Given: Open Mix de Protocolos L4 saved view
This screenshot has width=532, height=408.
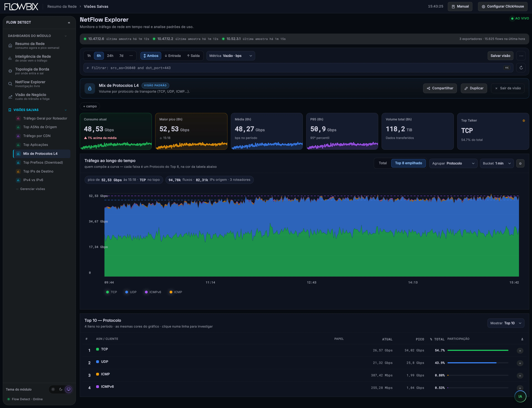Looking at the screenshot, I should coord(42,154).
